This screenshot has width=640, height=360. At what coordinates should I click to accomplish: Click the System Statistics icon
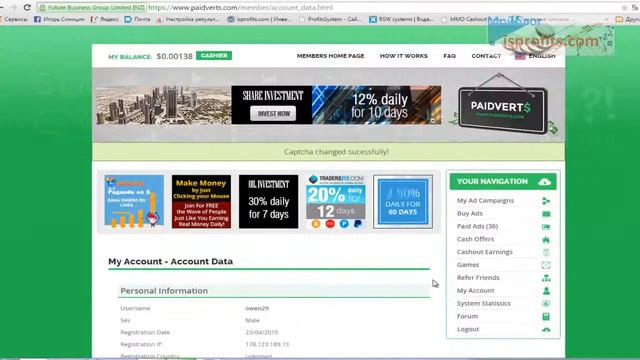[546, 304]
